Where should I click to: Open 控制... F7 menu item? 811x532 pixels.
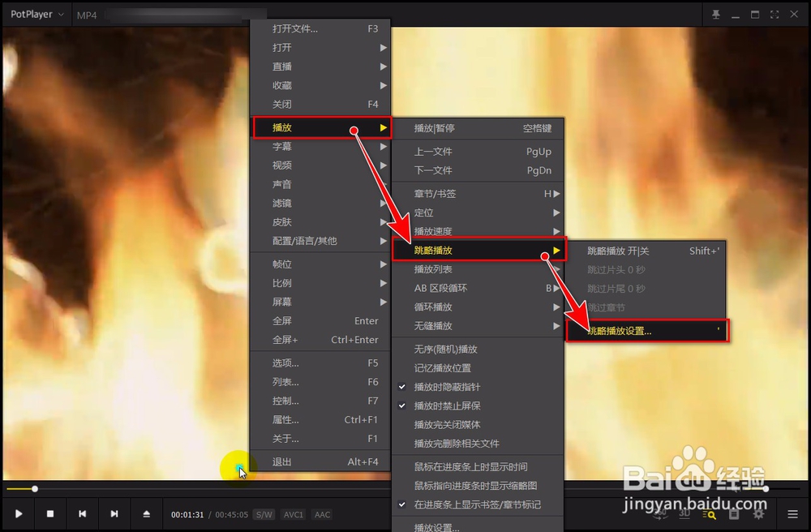click(x=320, y=401)
